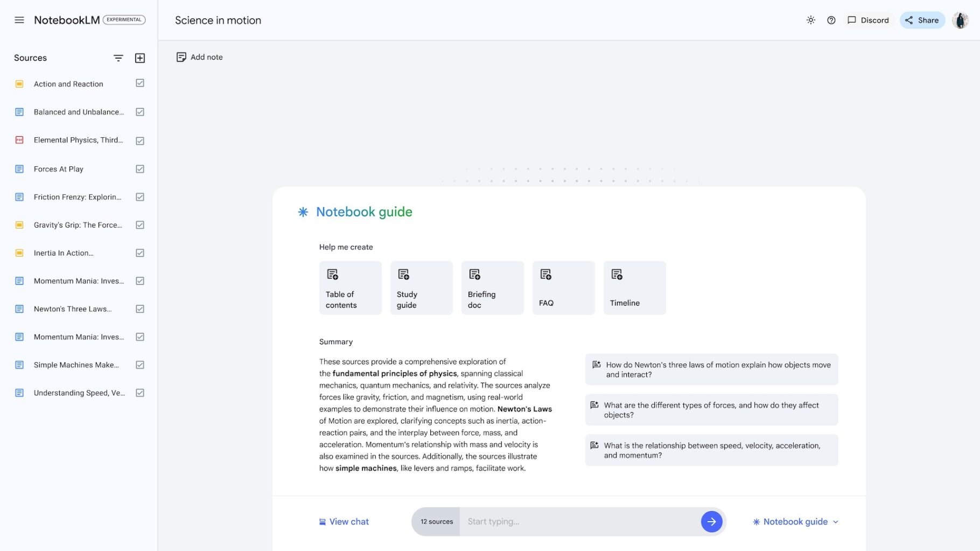Select the Newton's three laws suggested question
The height and width of the screenshot is (551, 980).
(x=711, y=369)
